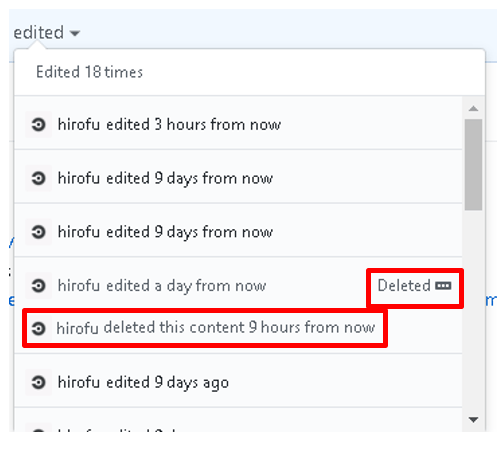Viewport: 500px width, 450px height.
Task: Click the scrollbar thumb
Action: point(473,165)
